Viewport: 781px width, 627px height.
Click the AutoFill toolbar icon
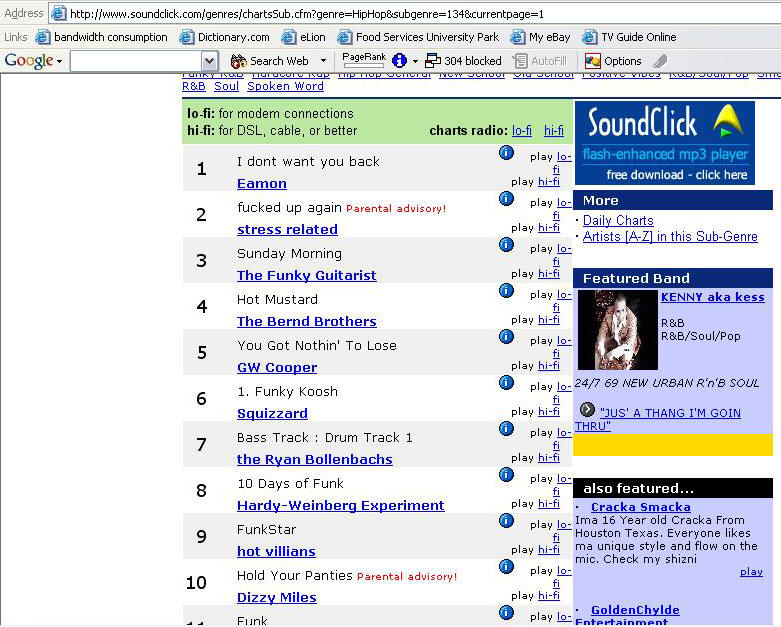tap(520, 61)
